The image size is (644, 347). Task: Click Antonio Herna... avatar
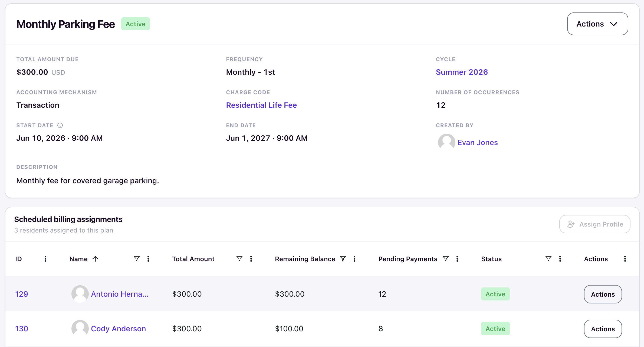[80, 294]
